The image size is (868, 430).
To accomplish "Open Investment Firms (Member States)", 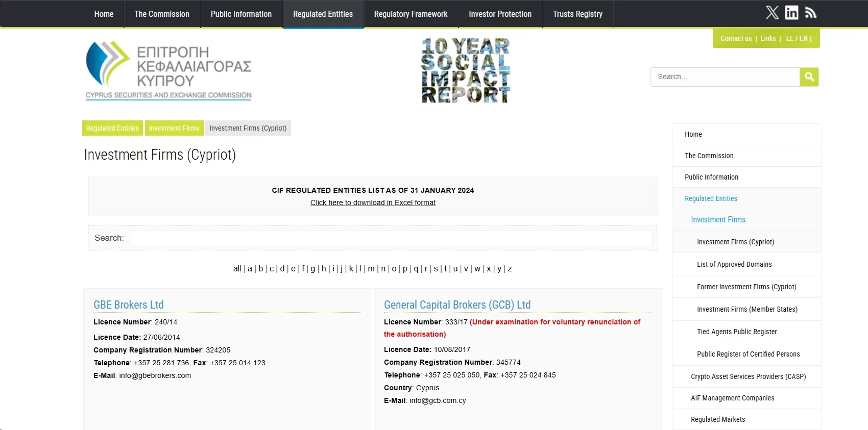I will 746,309.
